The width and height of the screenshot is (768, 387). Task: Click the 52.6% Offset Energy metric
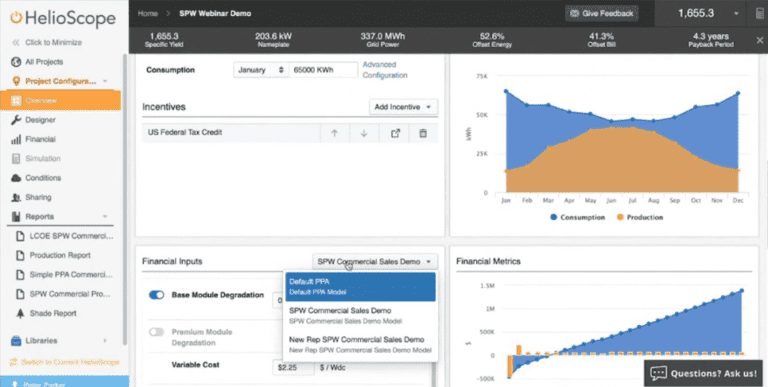click(x=492, y=40)
